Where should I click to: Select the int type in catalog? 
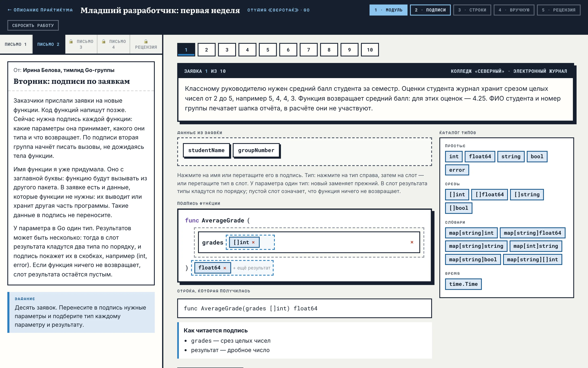(454, 156)
